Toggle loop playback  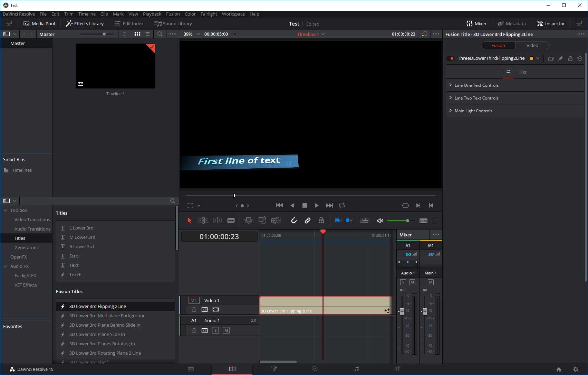(x=342, y=205)
